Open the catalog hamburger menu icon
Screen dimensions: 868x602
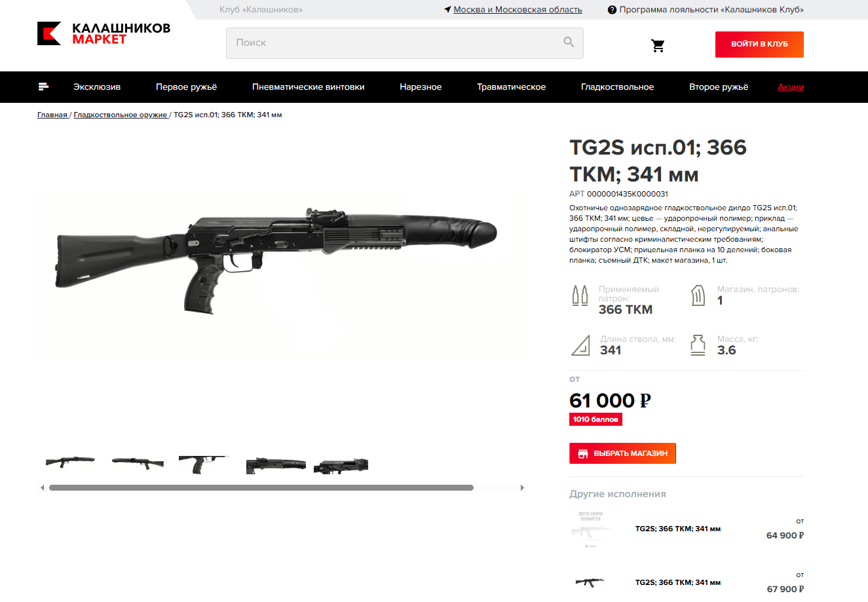[x=44, y=86]
